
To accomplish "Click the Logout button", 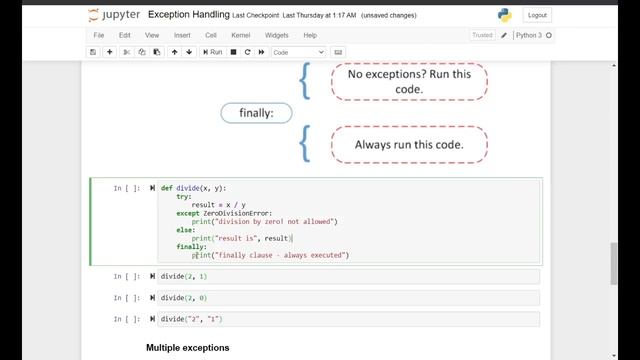I will click(x=537, y=15).
